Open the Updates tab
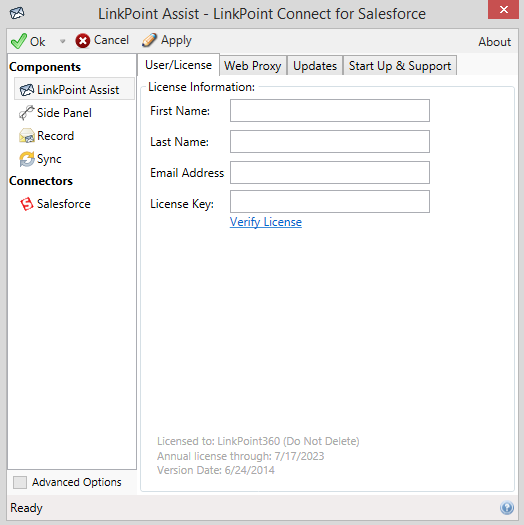Viewport: 524px width, 525px height. pyautogui.click(x=315, y=66)
